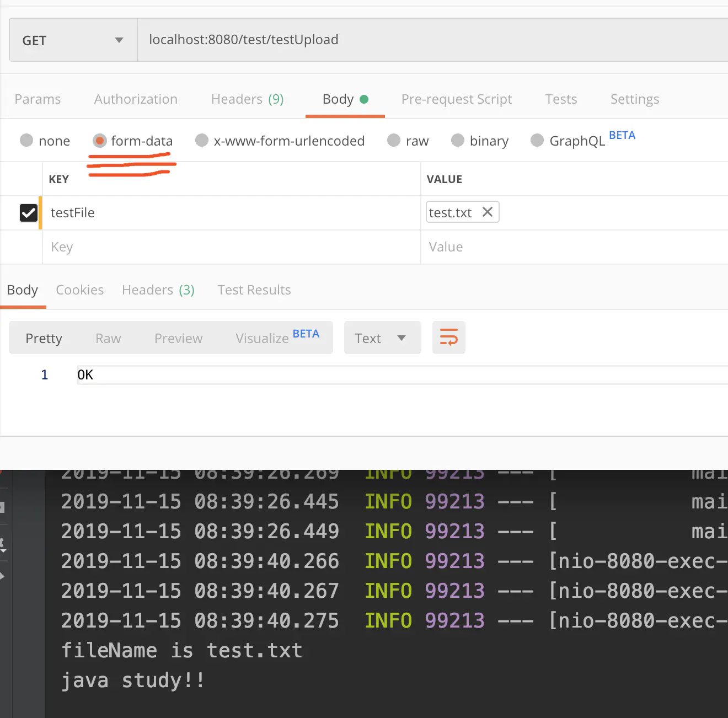Uncheck the testFile row checkbox
This screenshot has height=718, width=728.
(29, 213)
